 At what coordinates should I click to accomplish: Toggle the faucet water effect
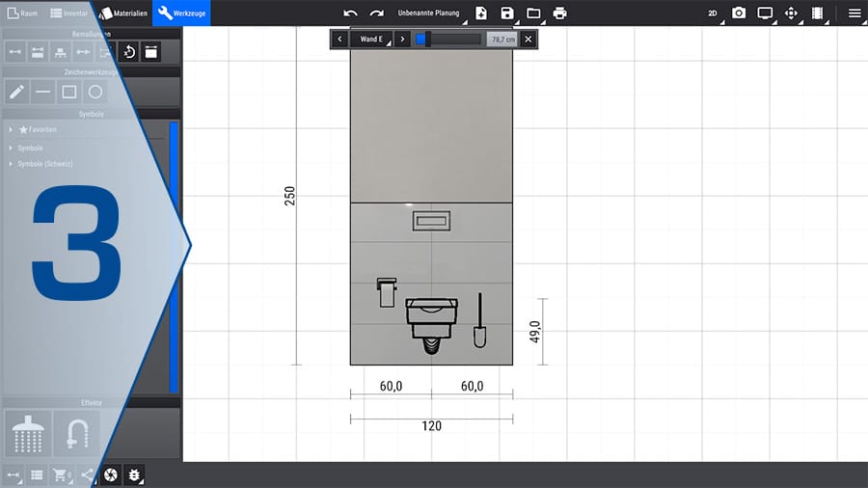pyautogui.click(x=76, y=433)
